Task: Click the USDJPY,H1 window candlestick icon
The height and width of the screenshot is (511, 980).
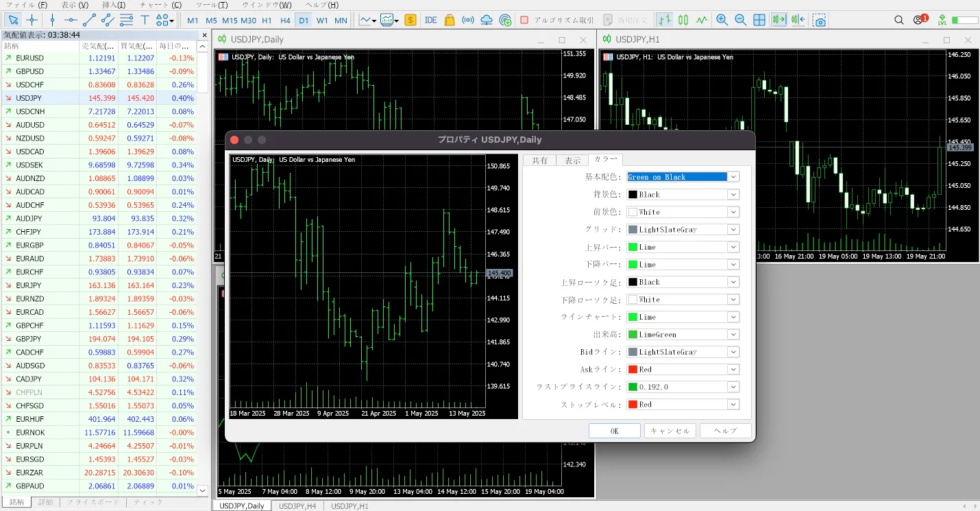Action: (607, 39)
